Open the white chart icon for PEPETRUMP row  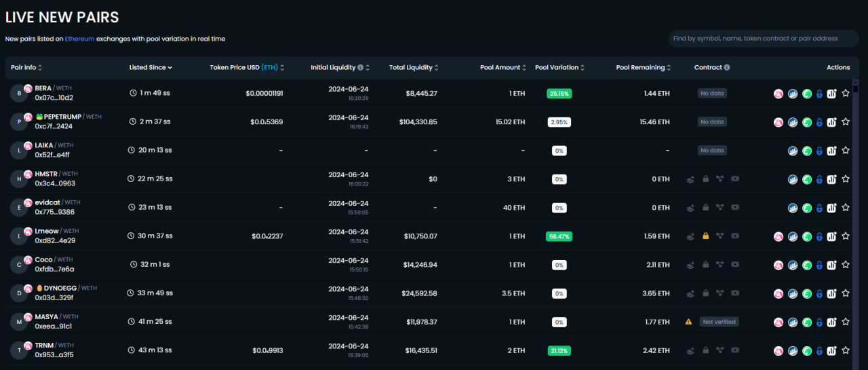click(832, 122)
